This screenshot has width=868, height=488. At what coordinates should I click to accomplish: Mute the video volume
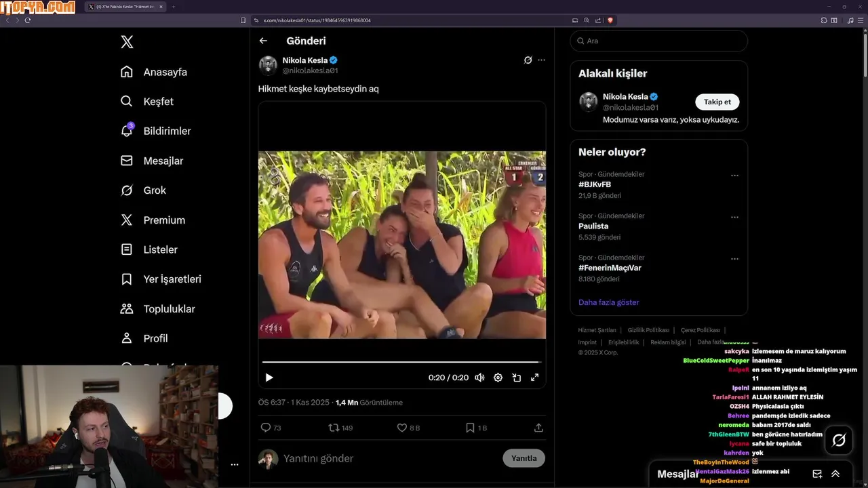479,378
